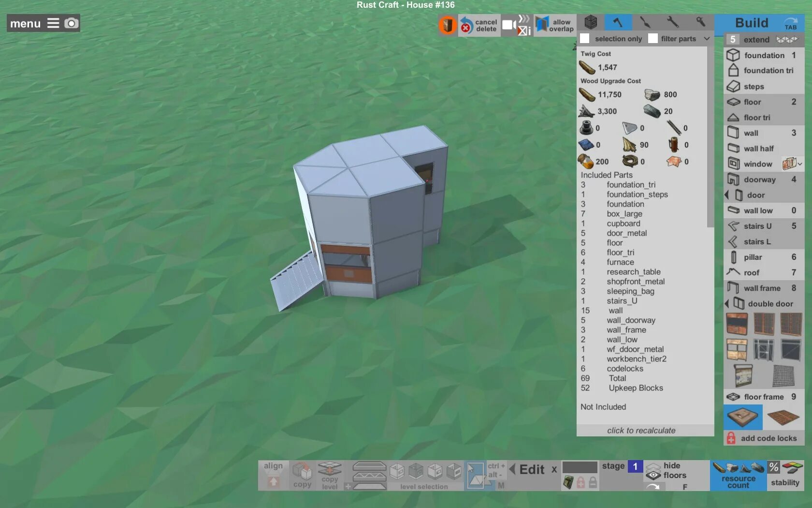Click add code locks
The width and height of the screenshot is (812, 508).
coord(764,438)
